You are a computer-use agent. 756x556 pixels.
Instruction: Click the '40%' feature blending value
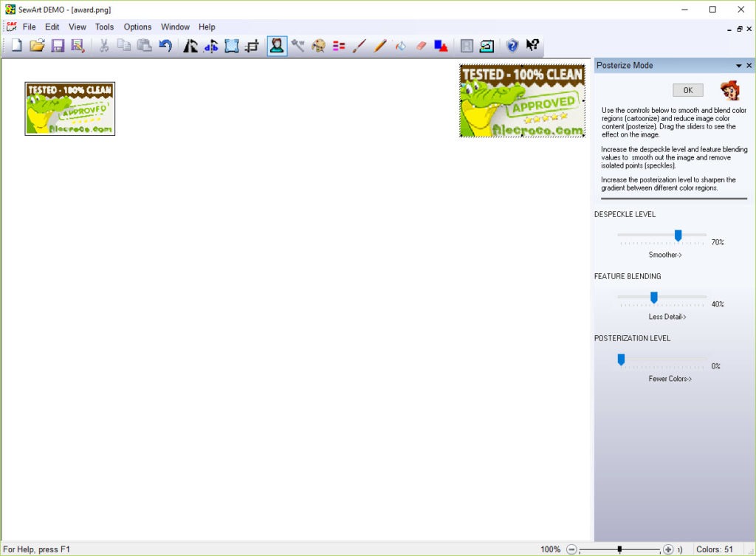(x=718, y=304)
